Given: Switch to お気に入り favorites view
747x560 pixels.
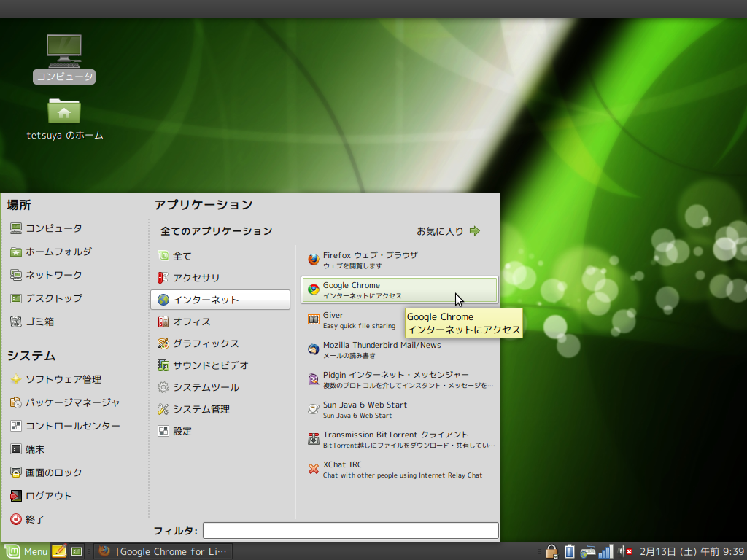Looking at the screenshot, I should (449, 231).
